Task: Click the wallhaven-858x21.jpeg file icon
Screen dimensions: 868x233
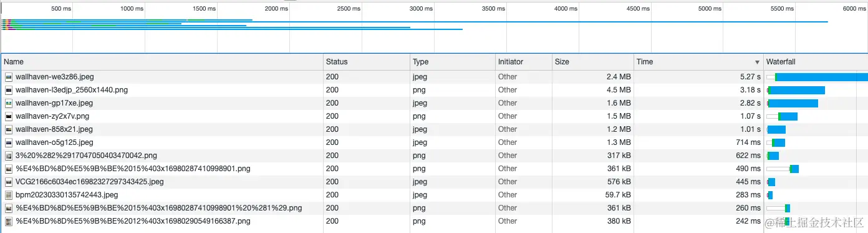Action: pos(9,129)
